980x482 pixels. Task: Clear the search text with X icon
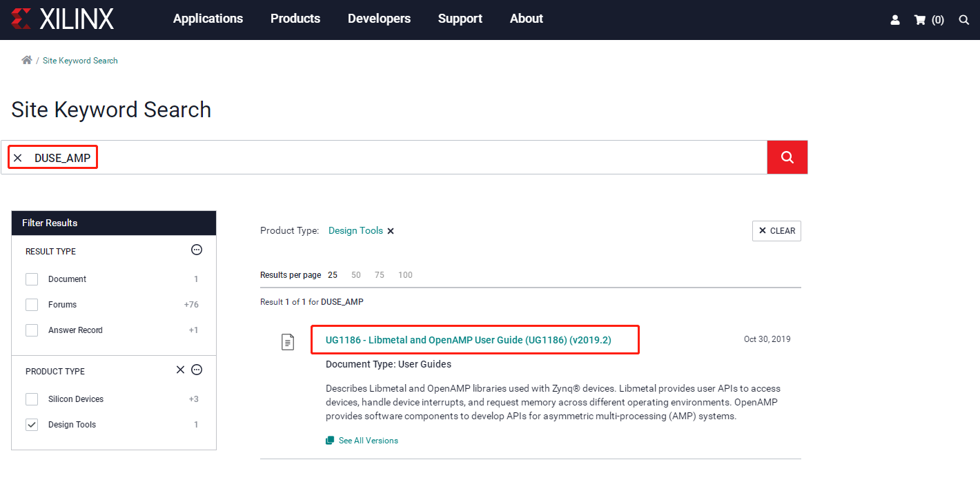click(x=18, y=158)
